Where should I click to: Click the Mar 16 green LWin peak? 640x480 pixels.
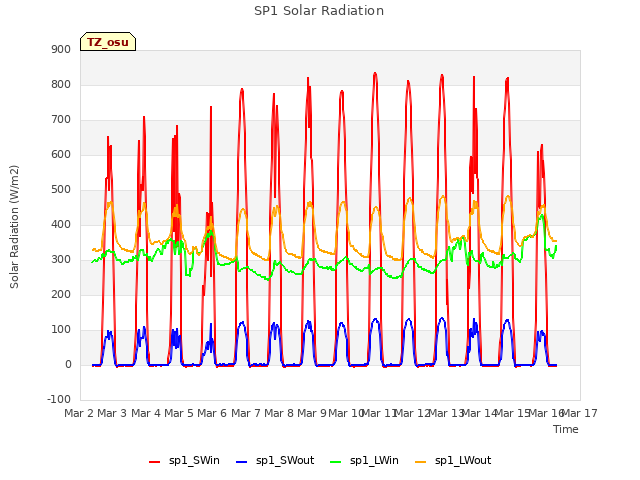click(x=542, y=215)
